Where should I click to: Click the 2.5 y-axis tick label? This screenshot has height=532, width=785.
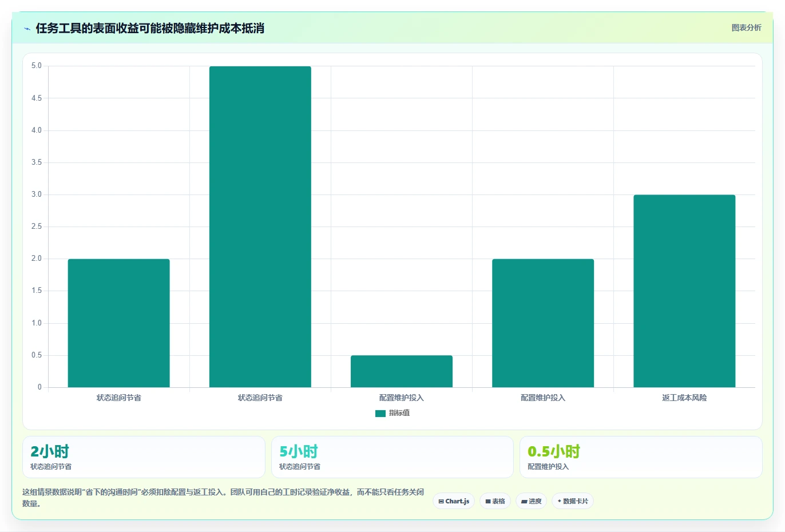coord(37,227)
